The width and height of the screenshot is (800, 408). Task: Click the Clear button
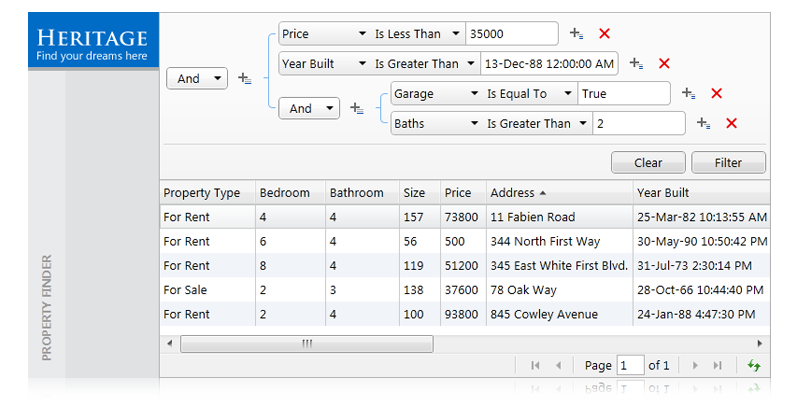pos(648,163)
